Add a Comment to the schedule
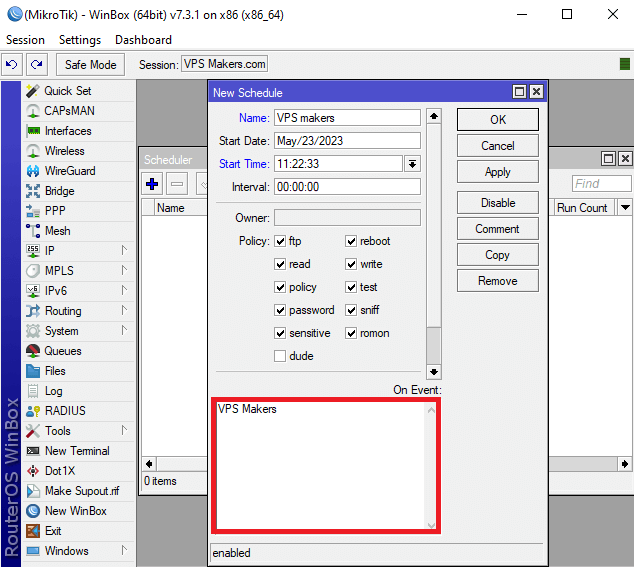The height and width of the screenshot is (567, 634). pos(498,229)
